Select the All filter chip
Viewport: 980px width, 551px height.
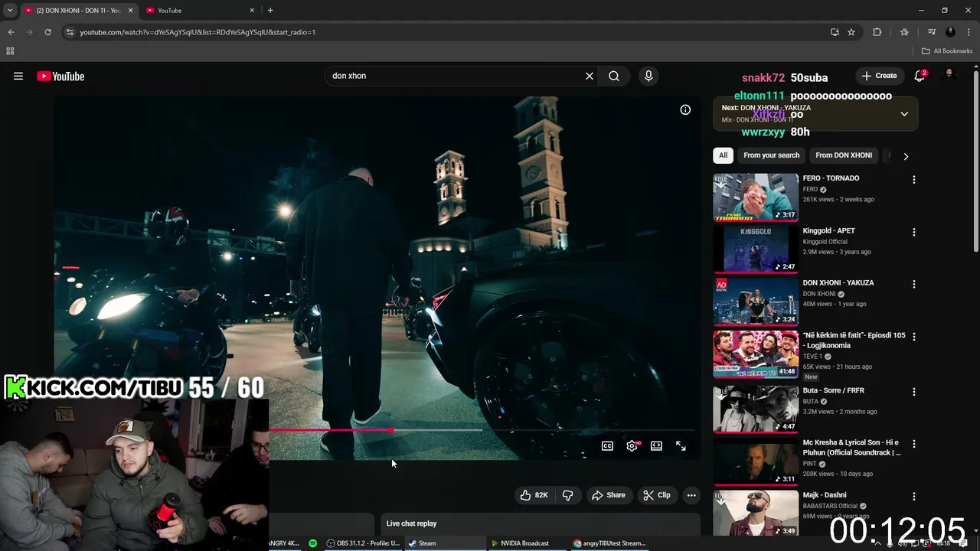point(723,155)
